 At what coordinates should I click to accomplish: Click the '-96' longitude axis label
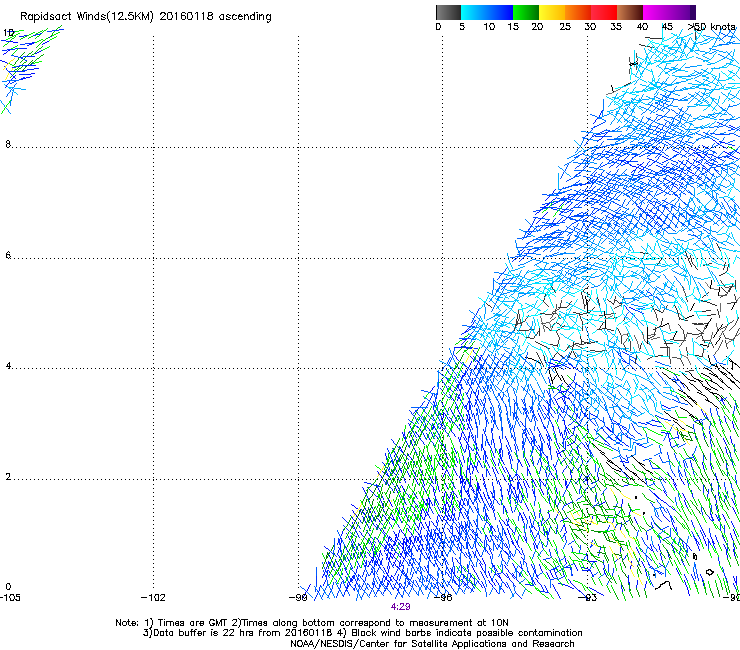click(x=443, y=598)
